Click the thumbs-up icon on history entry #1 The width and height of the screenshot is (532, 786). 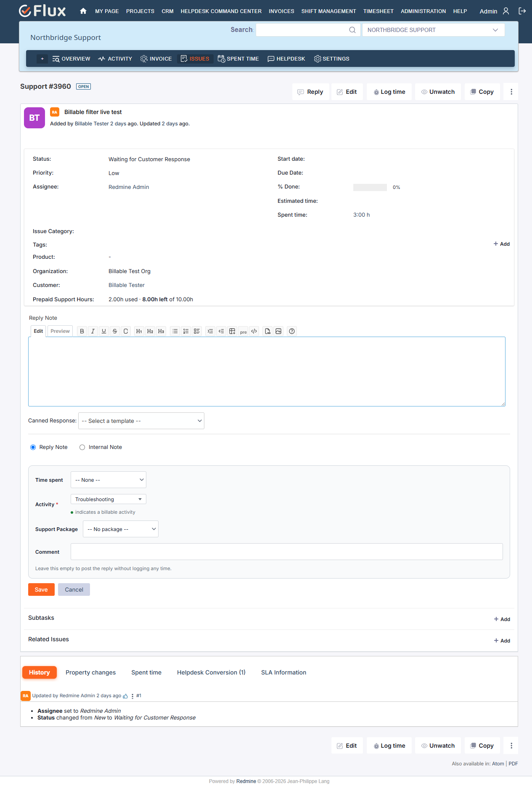[125, 696]
